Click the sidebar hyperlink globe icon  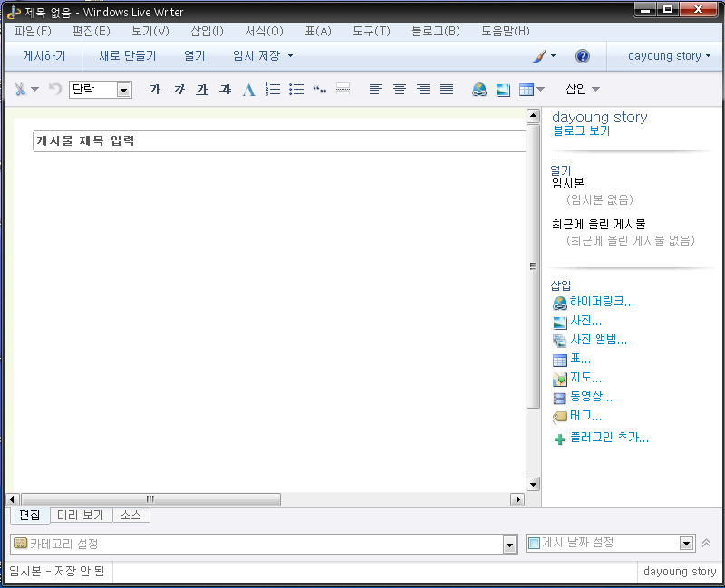(x=559, y=303)
